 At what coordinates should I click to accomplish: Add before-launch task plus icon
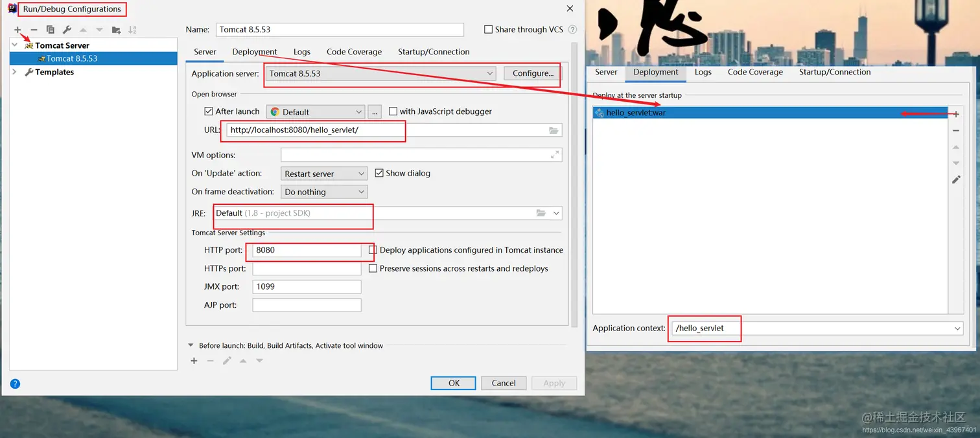tap(194, 361)
